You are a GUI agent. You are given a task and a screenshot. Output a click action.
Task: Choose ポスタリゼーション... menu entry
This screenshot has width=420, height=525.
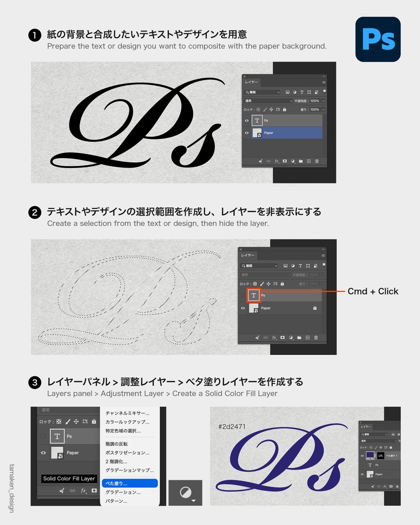coord(128,453)
